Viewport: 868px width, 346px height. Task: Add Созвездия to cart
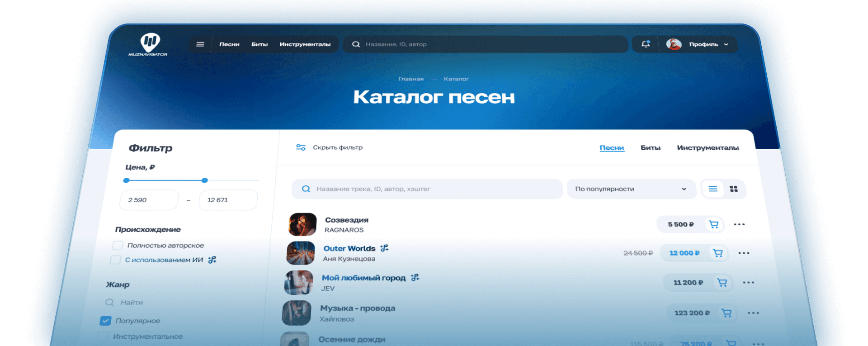point(714,224)
